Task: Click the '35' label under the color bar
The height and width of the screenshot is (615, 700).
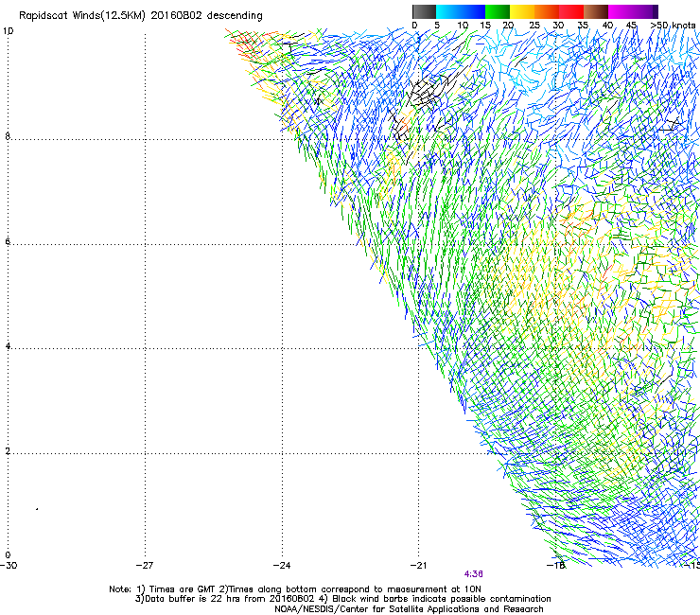Action: point(583,26)
